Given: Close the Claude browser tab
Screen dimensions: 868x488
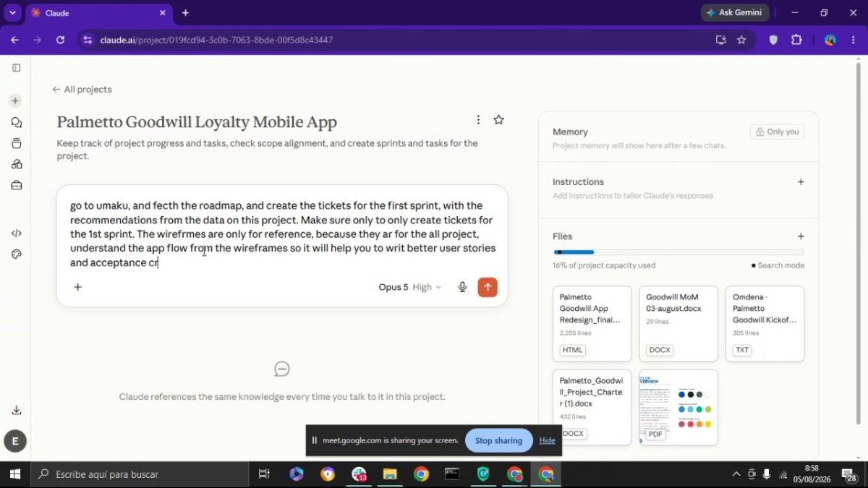Looking at the screenshot, I should pos(163,13).
